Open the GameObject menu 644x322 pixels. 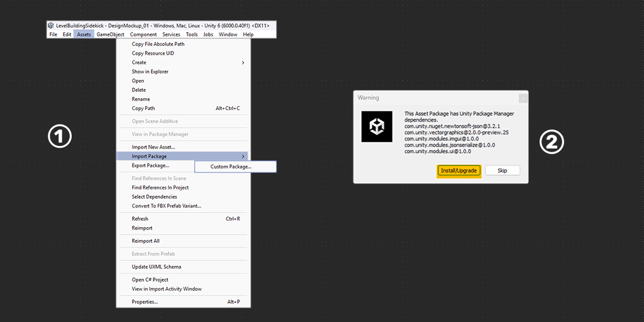(111, 35)
